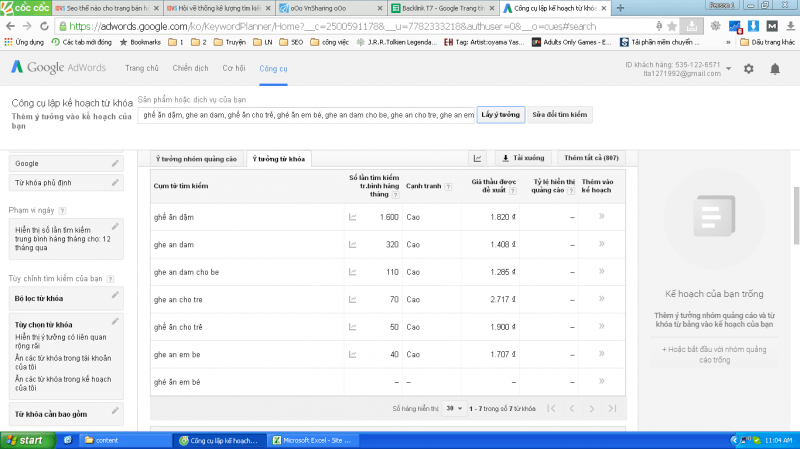
Task: Open the 'Chiến dịch' menu tab
Action: (191, 68)
